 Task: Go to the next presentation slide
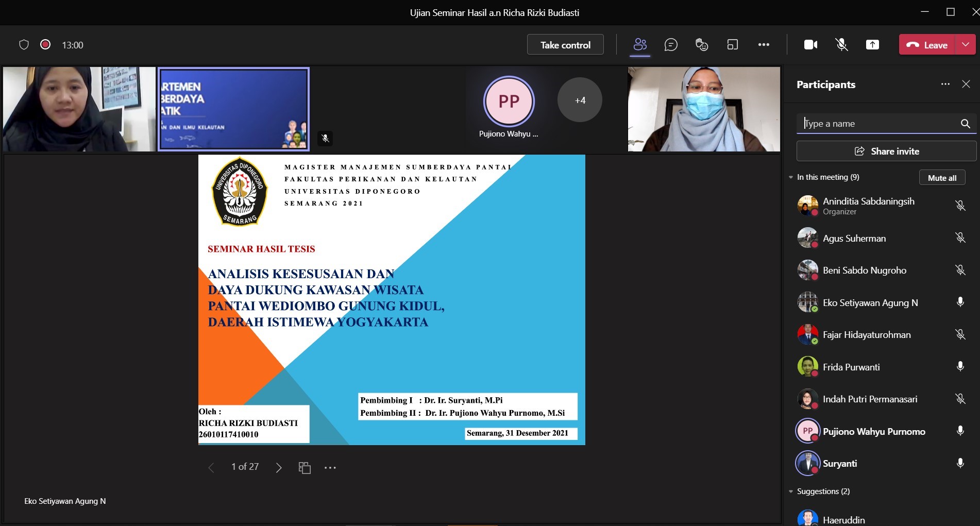click(x=279, y=467)
